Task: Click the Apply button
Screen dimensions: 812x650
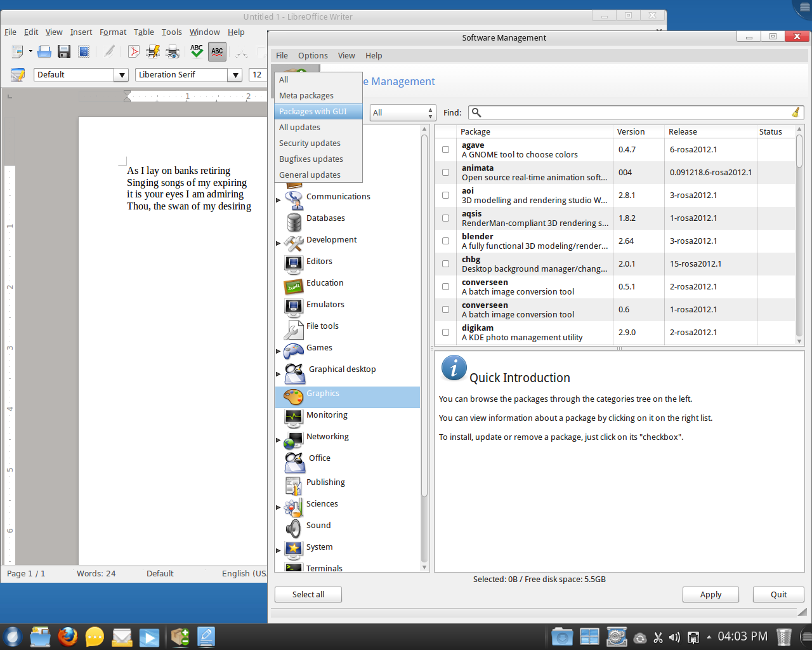Action: (710, 595)
